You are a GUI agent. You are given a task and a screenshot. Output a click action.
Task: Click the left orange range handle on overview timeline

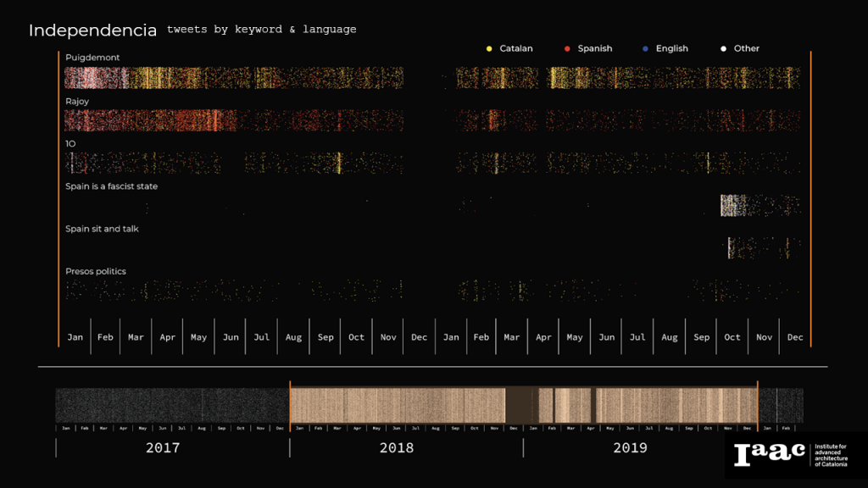point(290,405)
